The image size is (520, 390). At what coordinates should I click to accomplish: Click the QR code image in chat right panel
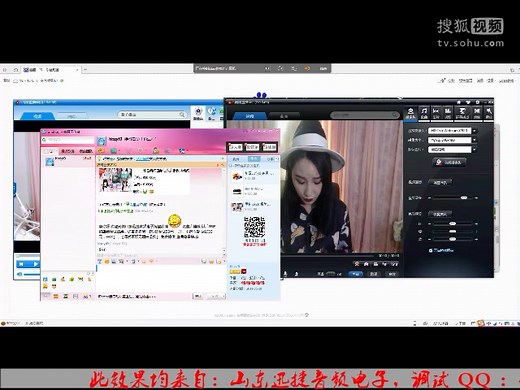[x=254, y=228]
